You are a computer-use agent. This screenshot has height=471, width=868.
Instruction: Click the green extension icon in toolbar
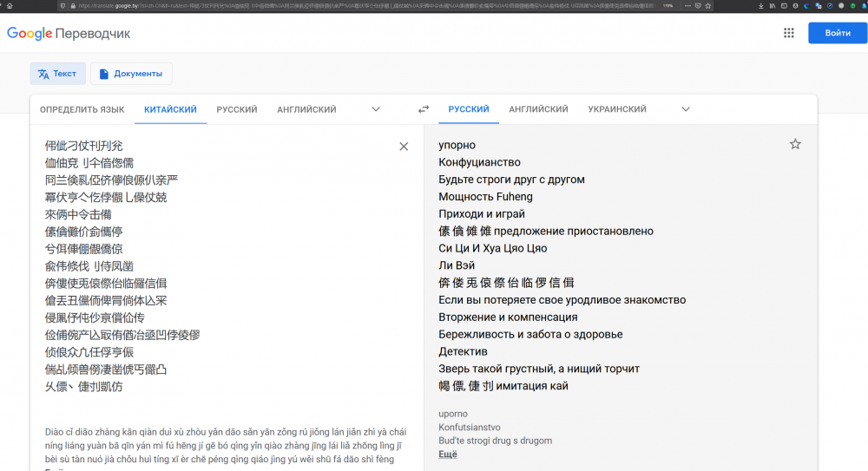[x=852, y=5]
